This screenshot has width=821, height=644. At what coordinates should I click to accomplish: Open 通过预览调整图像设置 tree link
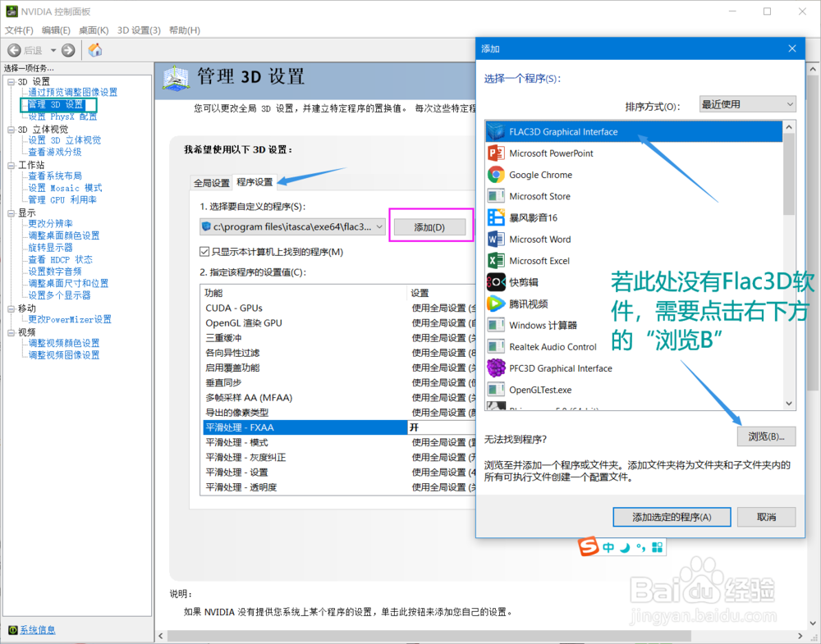pyautogui.click(x=73, y=92)
